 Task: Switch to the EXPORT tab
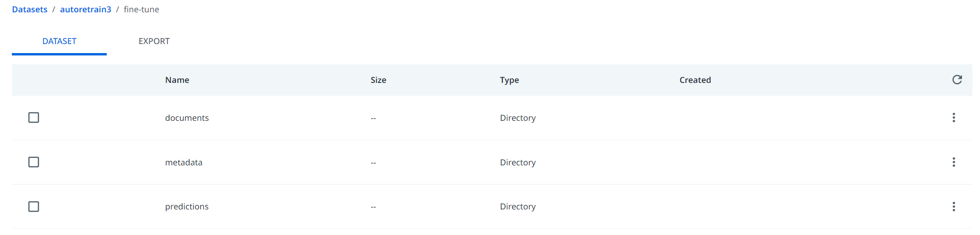point(154,41)
